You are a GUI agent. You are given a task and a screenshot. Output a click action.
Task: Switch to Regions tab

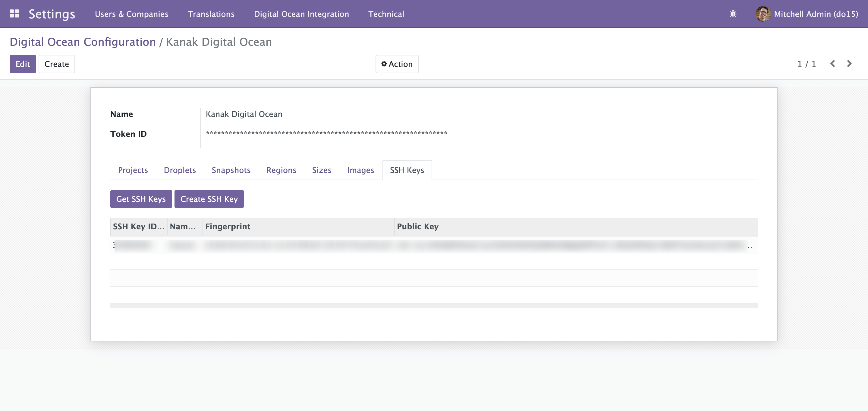point(281,170)
